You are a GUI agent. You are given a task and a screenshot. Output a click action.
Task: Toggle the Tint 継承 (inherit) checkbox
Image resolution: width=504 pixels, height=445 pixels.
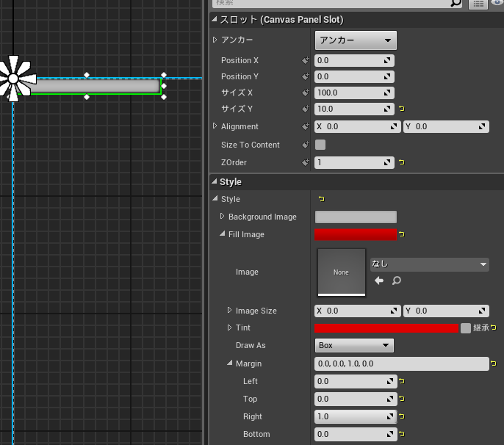[x=466, y=328]
